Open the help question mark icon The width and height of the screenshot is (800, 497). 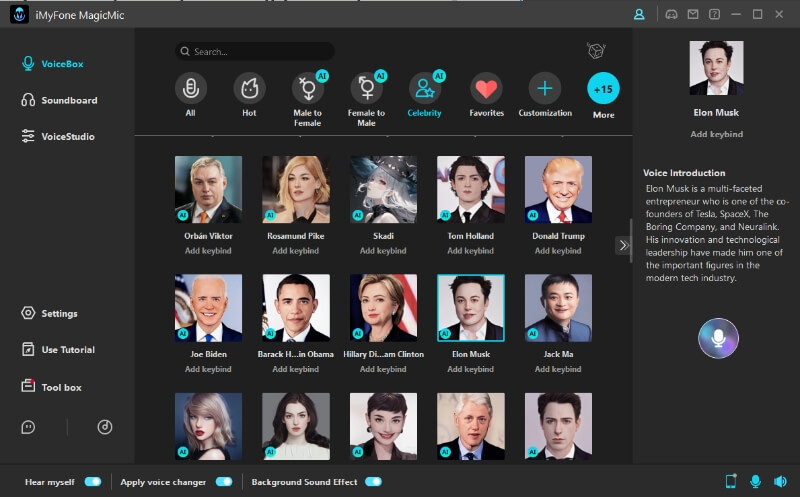coord(714,14)
